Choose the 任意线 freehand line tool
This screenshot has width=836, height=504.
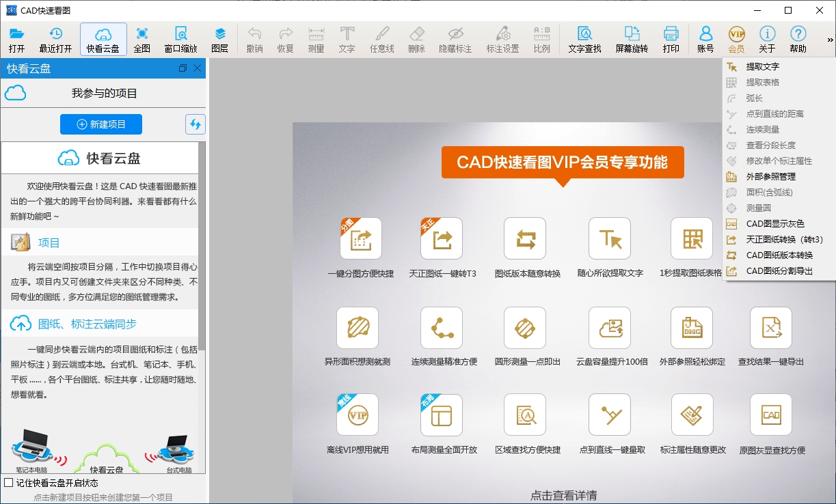click(x=382, y=40)
